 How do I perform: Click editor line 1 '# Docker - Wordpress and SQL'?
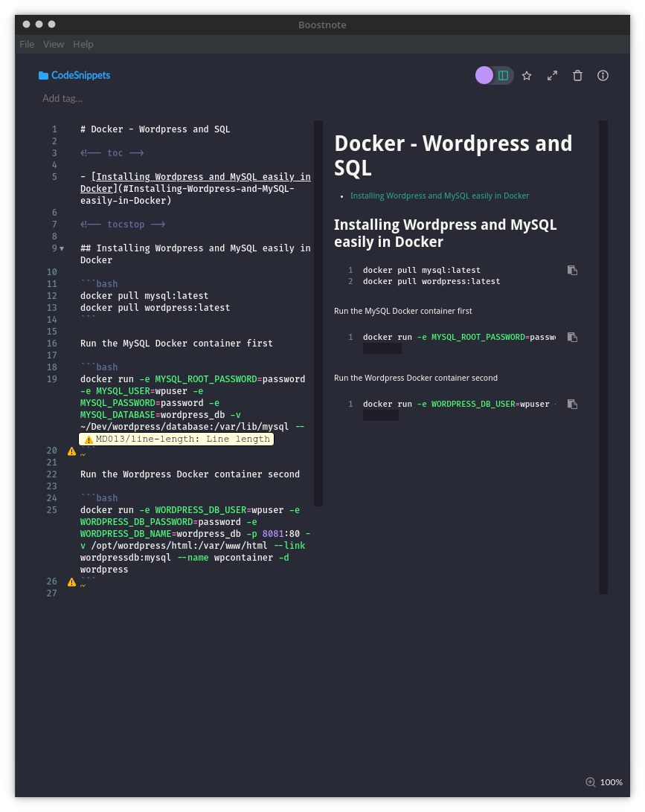[155, 129]
